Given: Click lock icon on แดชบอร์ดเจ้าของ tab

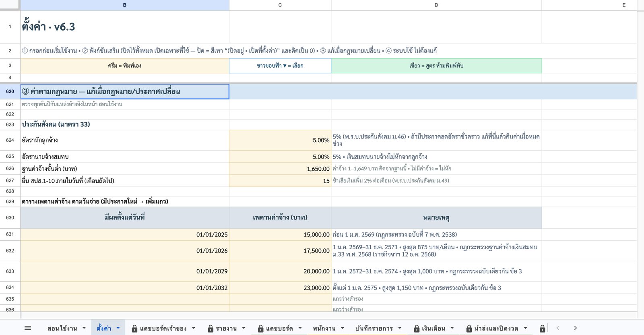Looking at the screenshot, I should point(135,329).
